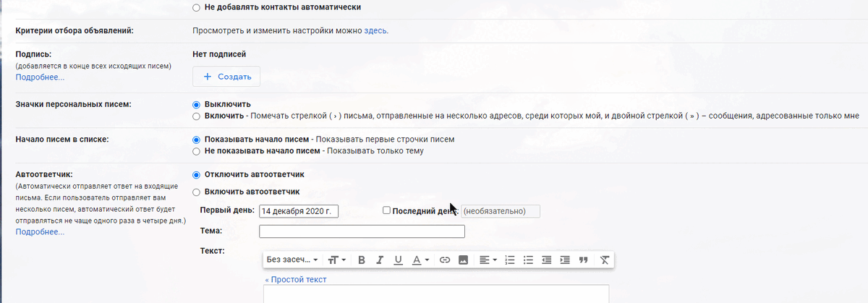Click the 'Создать' signature button
This screenshot has height=303, width=868.
pos(226,77)
